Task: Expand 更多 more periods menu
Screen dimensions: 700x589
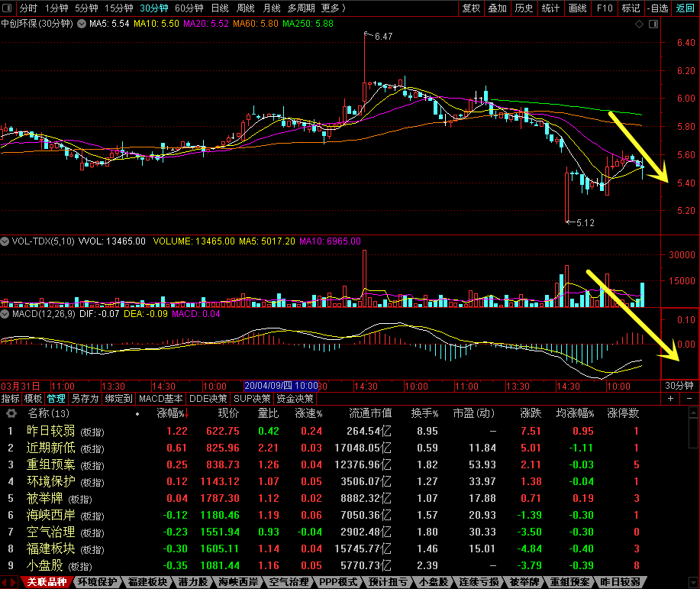Action: pos(334,8)
